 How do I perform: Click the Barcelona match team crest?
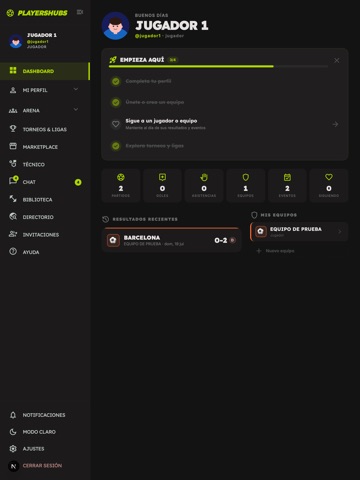point(113,240)
